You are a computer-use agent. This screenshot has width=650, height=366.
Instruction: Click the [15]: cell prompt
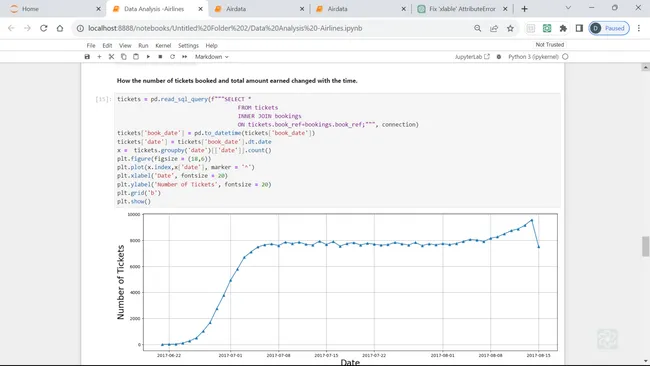point(103,99)
